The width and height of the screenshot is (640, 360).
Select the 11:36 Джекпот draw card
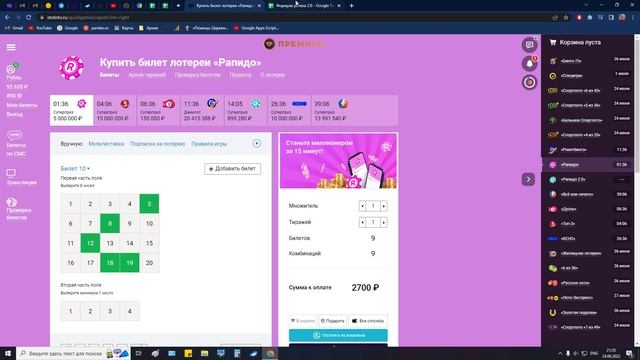click(x=202, y=110)
